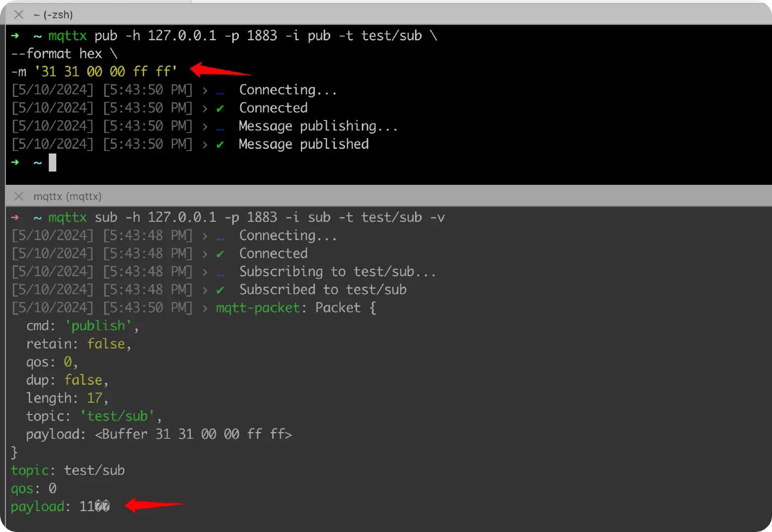Image resolution: width=772 pixels, height=532 pixels.
Task: Select the "~ (-zsh)" title bar
Action: [x=52, y=14]
